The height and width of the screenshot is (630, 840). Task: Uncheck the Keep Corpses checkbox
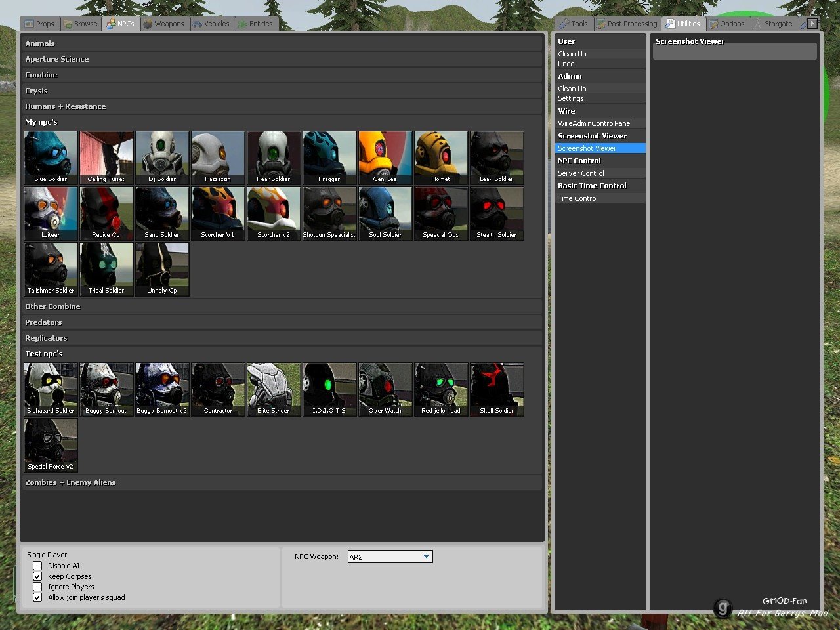[37, 576]
